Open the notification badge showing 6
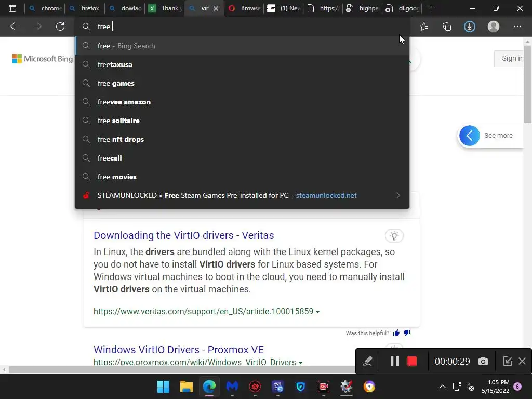The width and height of the screenshot is (532, 399). point(517,387)
